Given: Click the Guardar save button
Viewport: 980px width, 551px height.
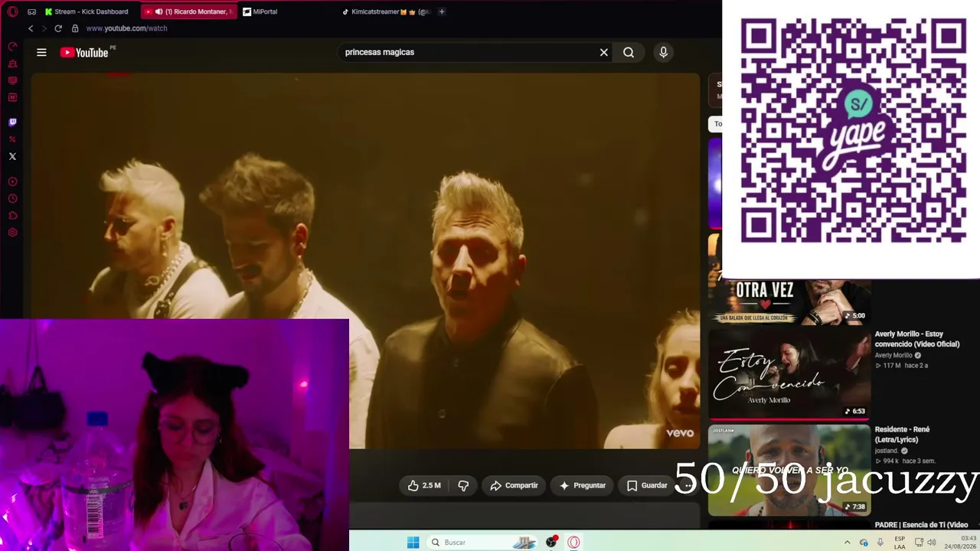Looking at the screenshot, I should (647, 485).
